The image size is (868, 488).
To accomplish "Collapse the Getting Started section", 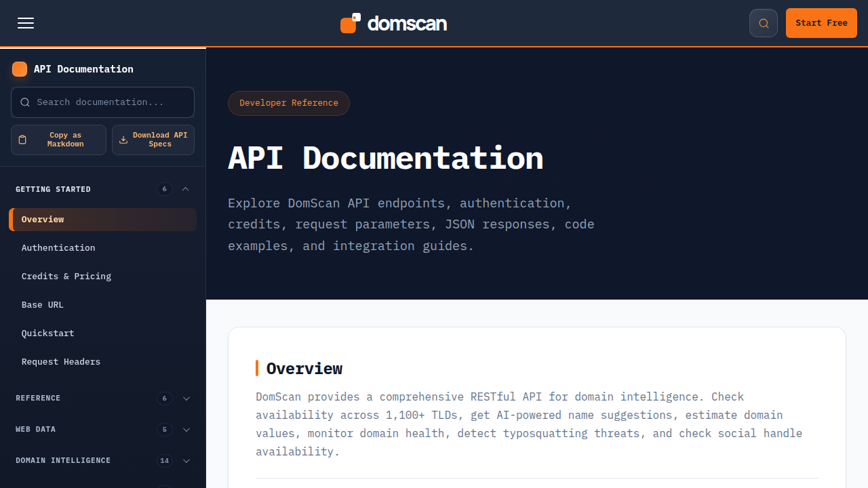I will pyautogui.click(x=102, y=189).
